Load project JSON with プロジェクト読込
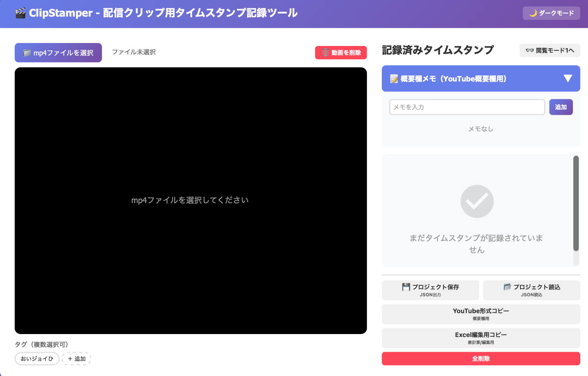588x376 pixels. pos(531,290)
